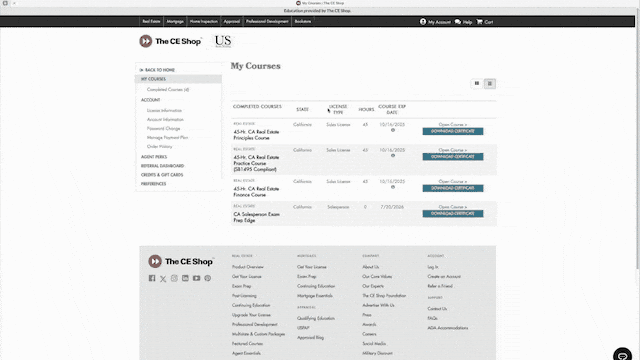The width and height of the screenshot is (640, 360).
Task: Click the expiration info icon for Principles Course
Action: coord(393,130)
